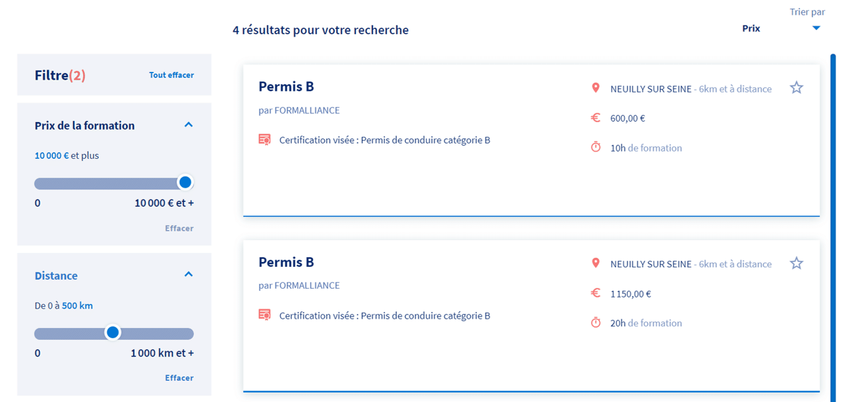The image size is (868, 402).
Task: Clear the Distance filter with Effacer
Action: (x=179, y=378)
